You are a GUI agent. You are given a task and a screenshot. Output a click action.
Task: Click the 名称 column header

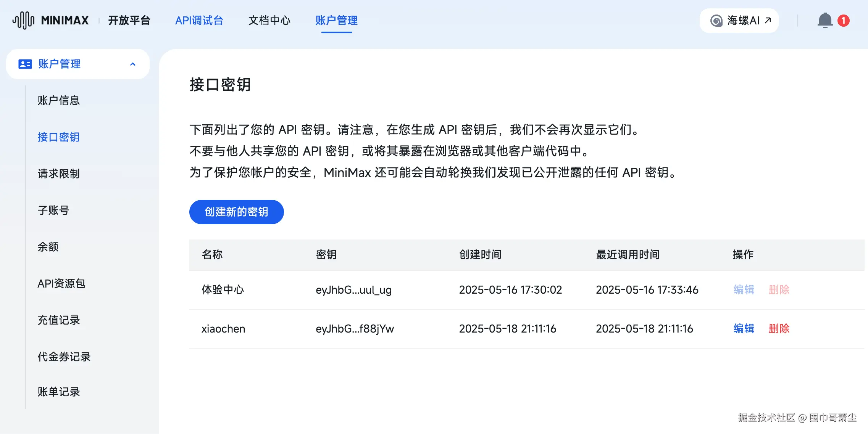212,254
